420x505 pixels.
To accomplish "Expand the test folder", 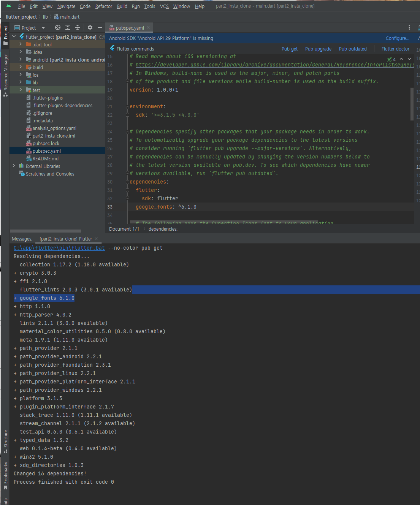I will tap(21, 90).
